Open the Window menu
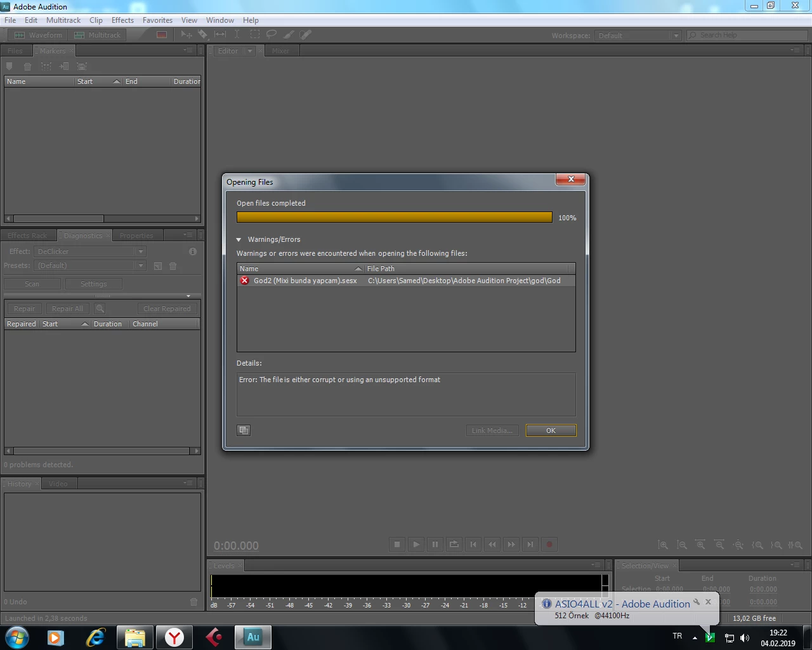812x650 pixels. 220,20
